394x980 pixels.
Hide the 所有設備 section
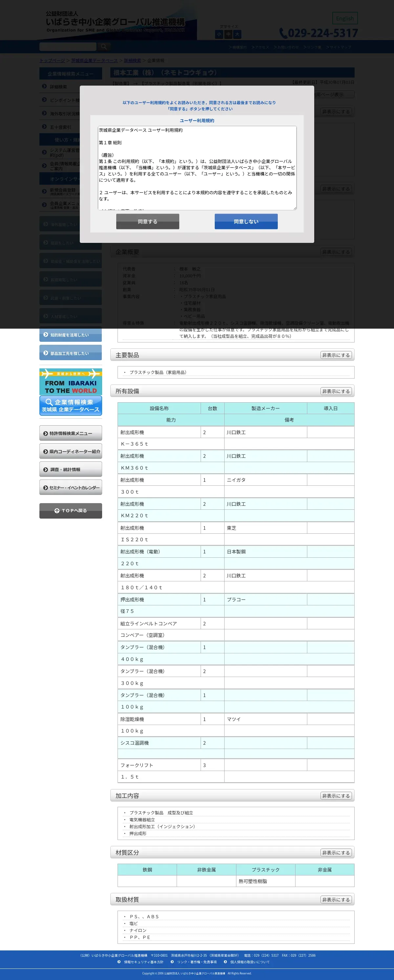point(336,391)
